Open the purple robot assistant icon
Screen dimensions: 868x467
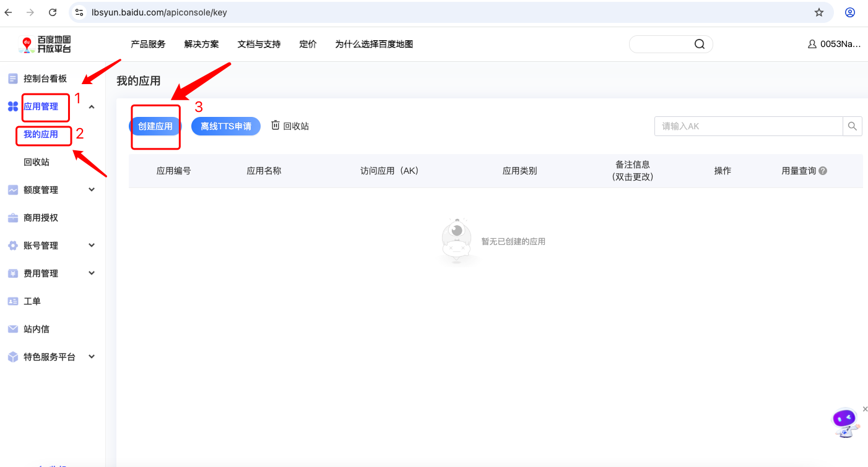click(845, 423)
